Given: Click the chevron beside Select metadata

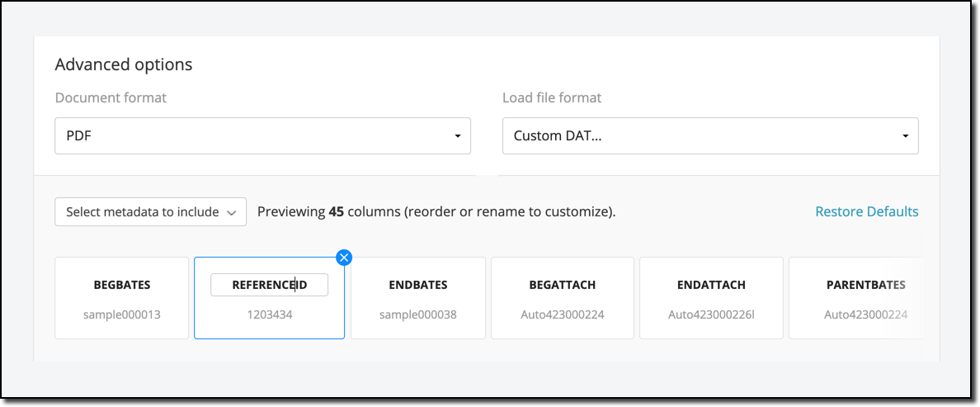Looking at the screenshot, I should coord(232,212).
